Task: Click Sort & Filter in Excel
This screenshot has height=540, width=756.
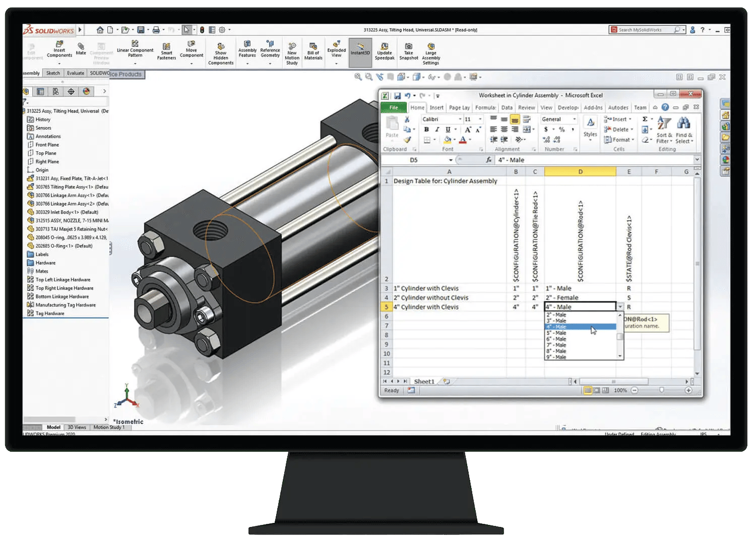Action: pos(664,131)
